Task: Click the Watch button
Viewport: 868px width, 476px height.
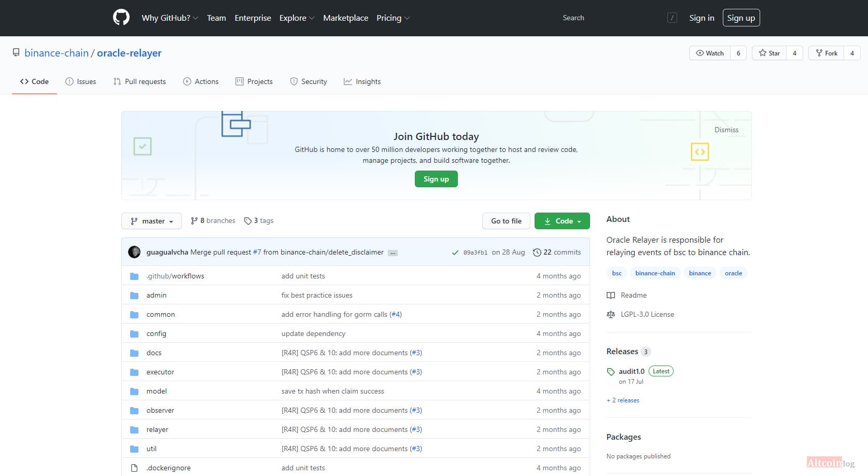Action: coord(710,53)
